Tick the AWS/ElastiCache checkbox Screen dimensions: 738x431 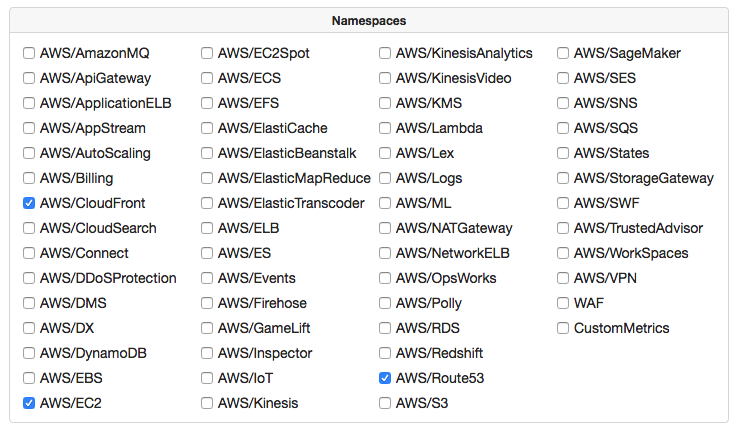tap(207, 128)
